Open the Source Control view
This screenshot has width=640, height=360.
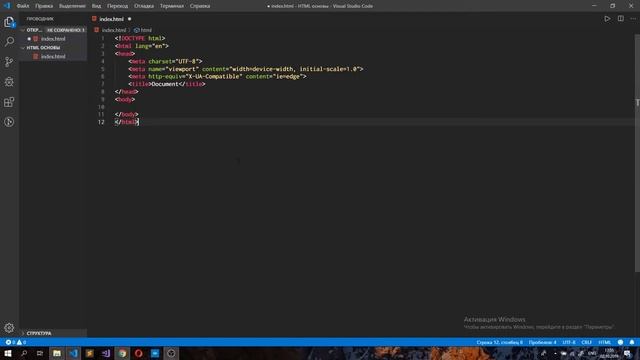(x=9, y=62)
